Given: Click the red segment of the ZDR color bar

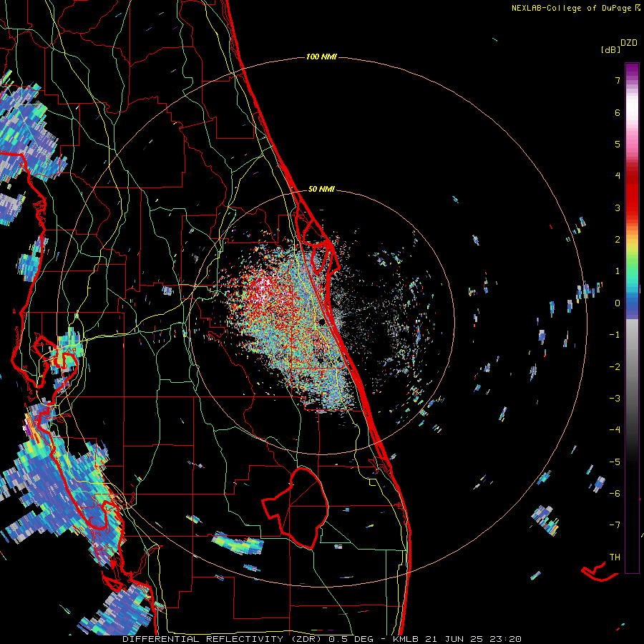Looking at the screenshot, I should (632, 193).
